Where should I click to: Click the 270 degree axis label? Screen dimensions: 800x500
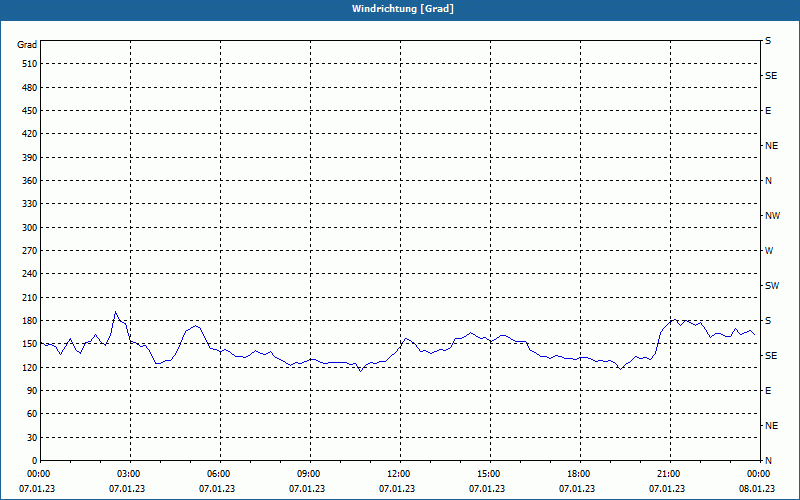(x=30, y=251)
